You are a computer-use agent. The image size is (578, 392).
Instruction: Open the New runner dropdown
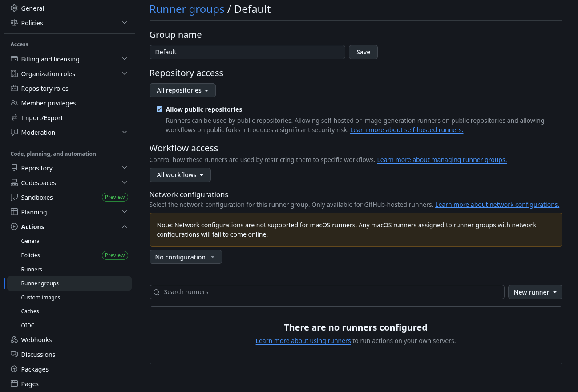point(535,292)
